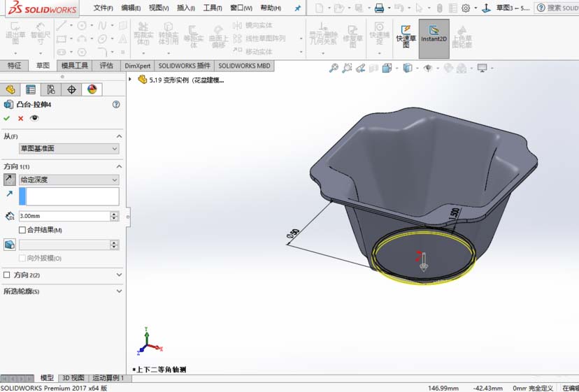Viewport: 579px width, 392px height.
Task: Open the Options gear icon
Action: click(466, 8)
